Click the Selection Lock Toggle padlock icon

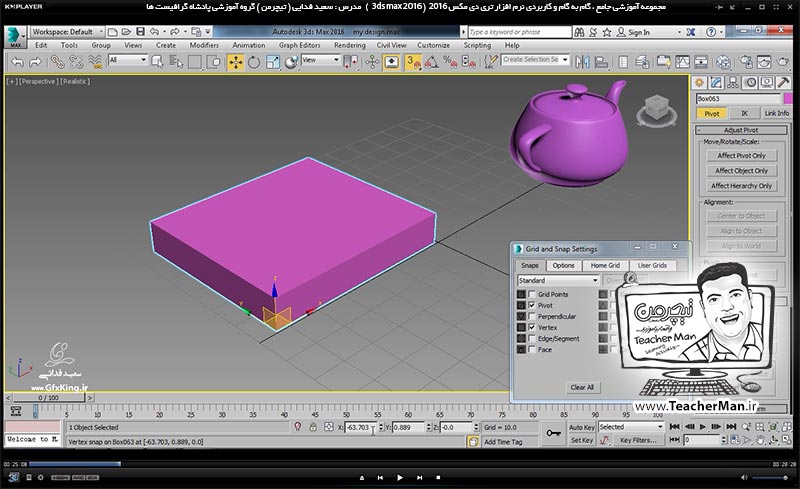[313, 427]
